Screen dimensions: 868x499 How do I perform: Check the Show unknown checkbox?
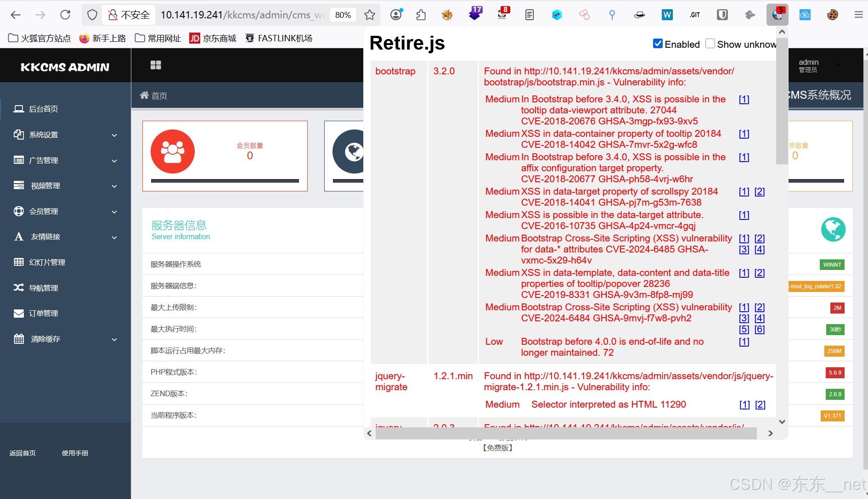(x=710, y=44)
